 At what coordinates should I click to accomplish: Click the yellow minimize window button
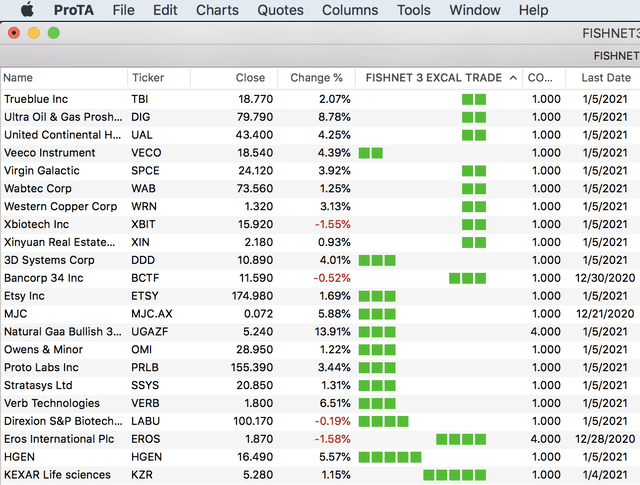coord(34,33)
